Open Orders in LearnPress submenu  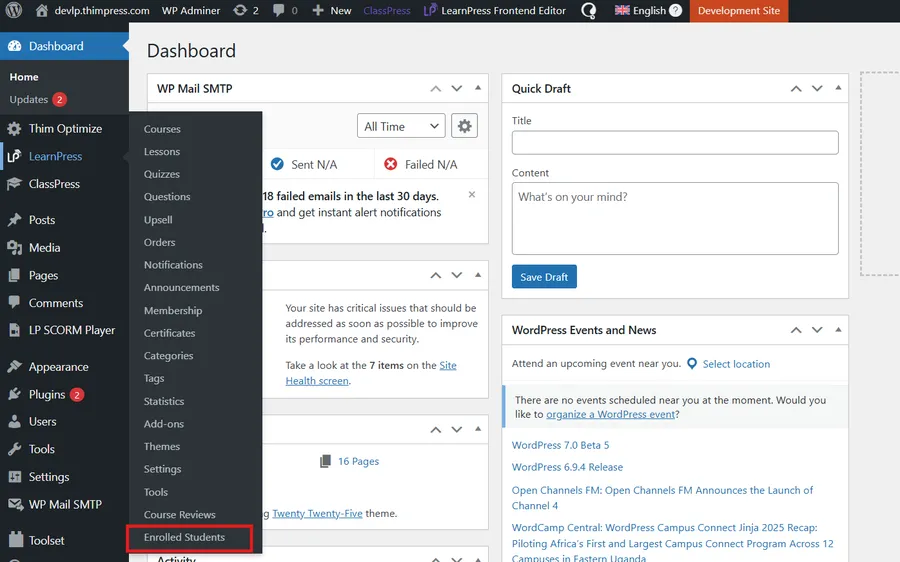click(x=160, y=242)
